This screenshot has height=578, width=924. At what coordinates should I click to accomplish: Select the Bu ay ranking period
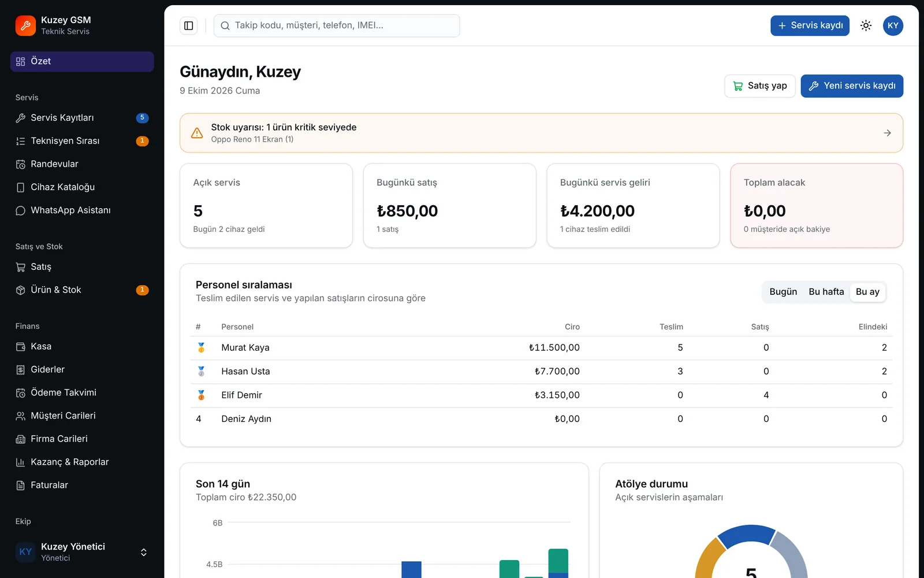(x=867, y=292)
